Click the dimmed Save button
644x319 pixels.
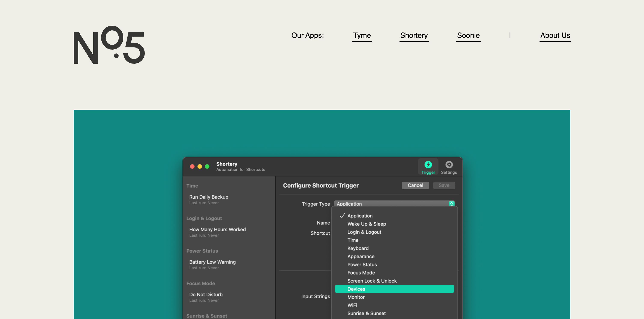tap(444, 185)
